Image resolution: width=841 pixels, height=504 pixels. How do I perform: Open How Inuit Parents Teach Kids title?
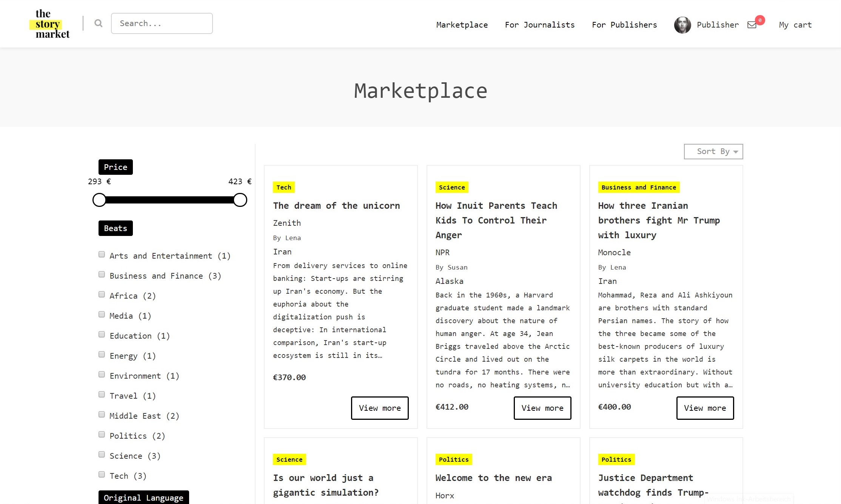pos(496,220)
